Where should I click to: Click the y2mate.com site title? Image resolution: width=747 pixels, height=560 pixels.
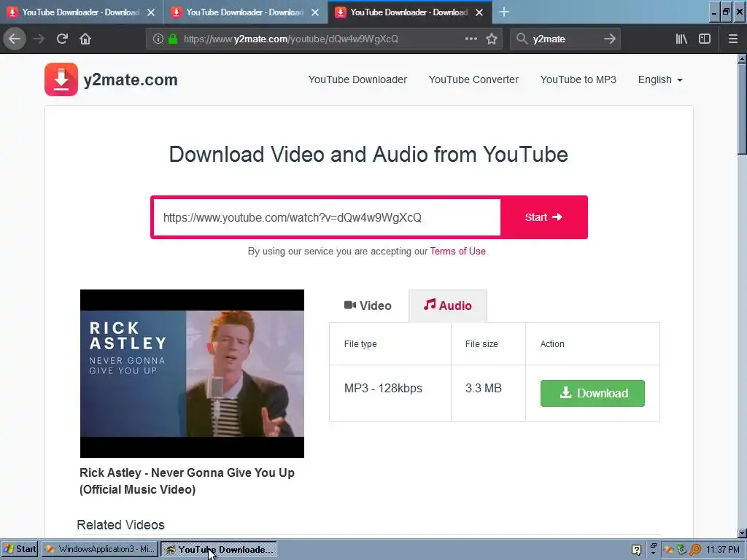coord(131,80)
